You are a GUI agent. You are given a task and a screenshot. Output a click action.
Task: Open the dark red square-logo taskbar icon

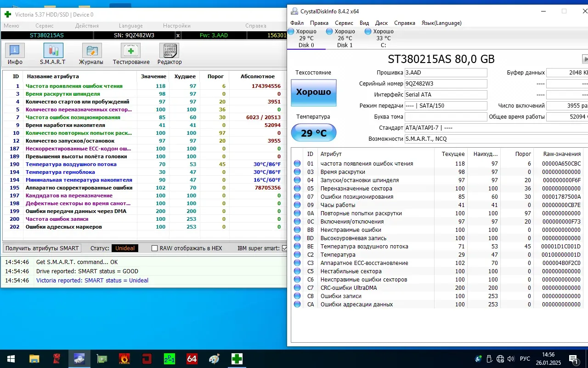(147, 359)
